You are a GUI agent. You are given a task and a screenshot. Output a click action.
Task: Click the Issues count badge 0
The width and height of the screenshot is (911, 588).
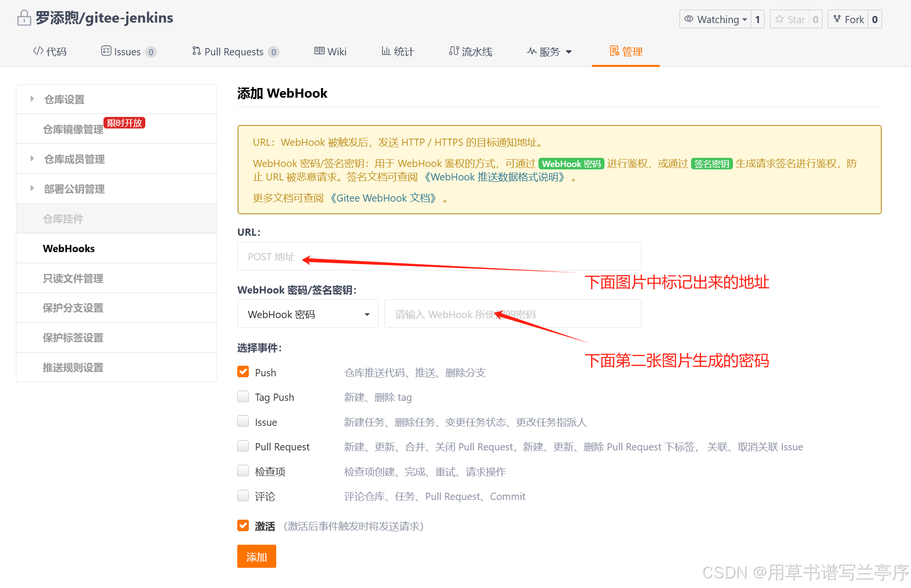[x=151, y=52]
